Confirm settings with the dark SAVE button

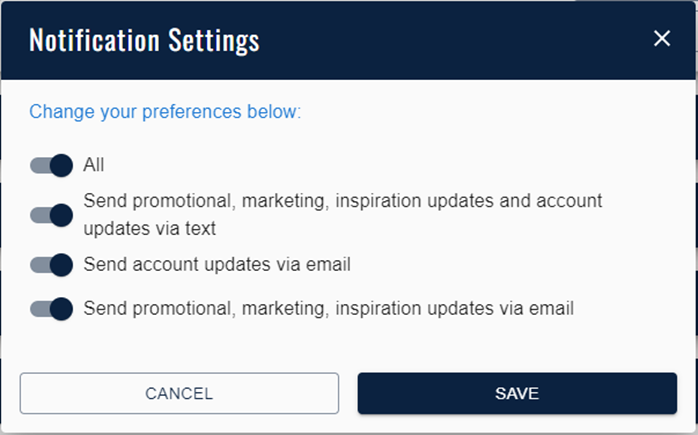click(x=517, y=393)
